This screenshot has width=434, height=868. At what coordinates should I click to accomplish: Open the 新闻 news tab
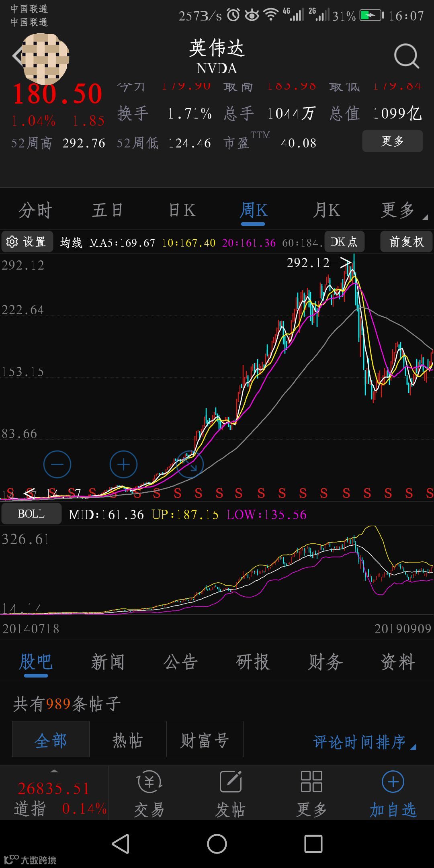pos(108,662)
